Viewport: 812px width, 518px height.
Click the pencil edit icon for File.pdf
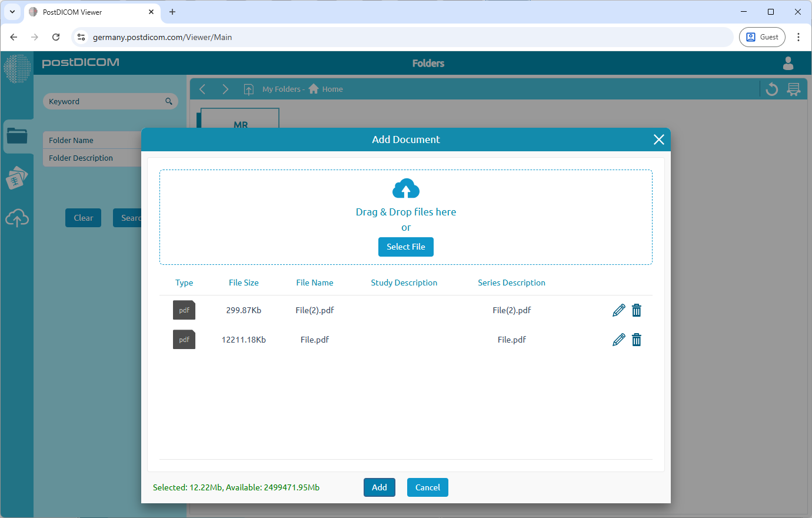(618, 340)
